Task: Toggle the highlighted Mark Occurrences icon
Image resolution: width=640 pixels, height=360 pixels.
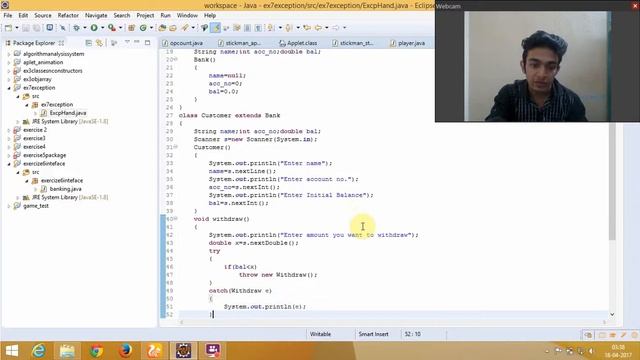Action: coord(215,28)
